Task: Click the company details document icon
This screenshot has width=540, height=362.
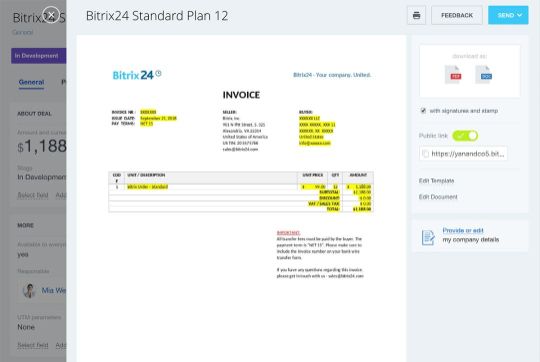Action: coord(428,237)
